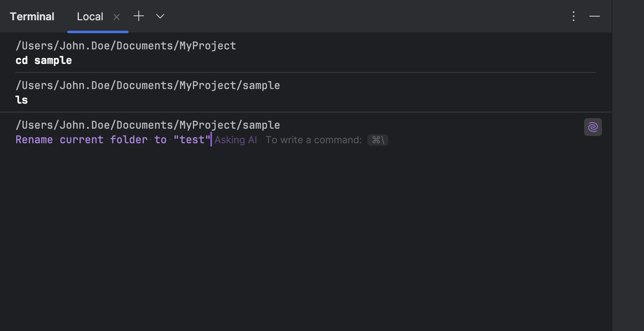The width and height of the screenshot is (644, 331).
Task: Click the word "Rename" in the prompt
Action: click(34, 140)
